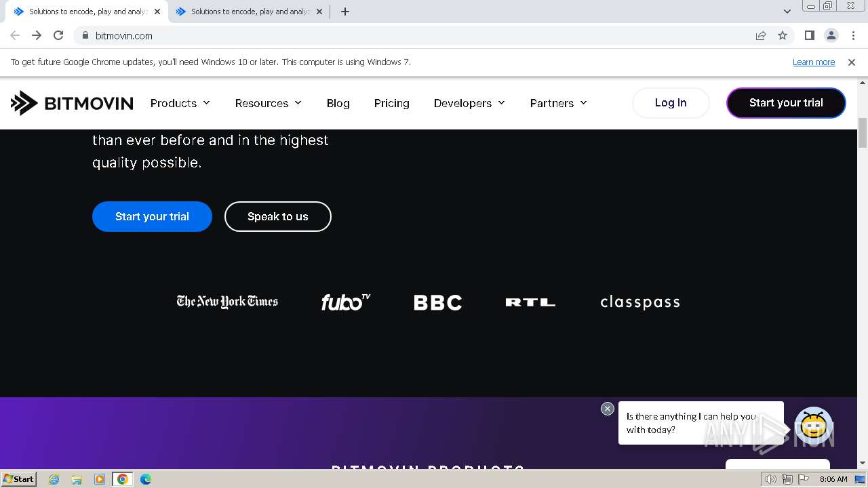Open a new tab with plus icon
This screenshot has height=488, width=868.
[345, 12]
